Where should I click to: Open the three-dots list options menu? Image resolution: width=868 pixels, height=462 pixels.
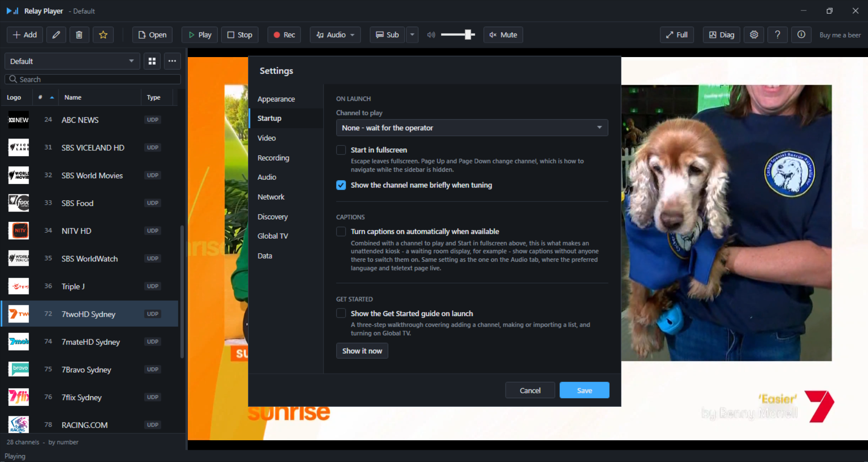pyautogui.click(x=172, y=61)
